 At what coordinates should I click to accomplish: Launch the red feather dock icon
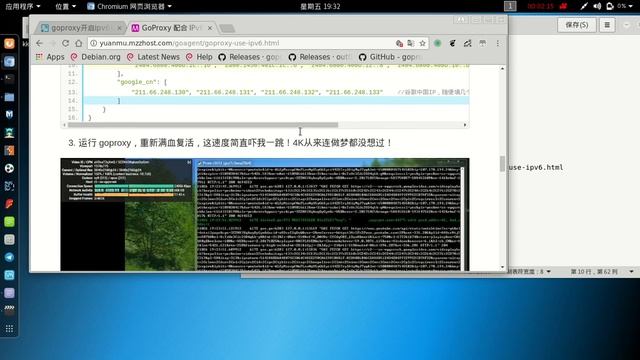(9, 204)
